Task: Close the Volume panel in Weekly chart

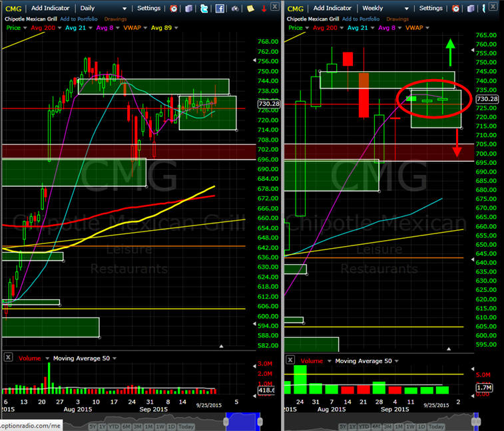Action: coord(290,360)
